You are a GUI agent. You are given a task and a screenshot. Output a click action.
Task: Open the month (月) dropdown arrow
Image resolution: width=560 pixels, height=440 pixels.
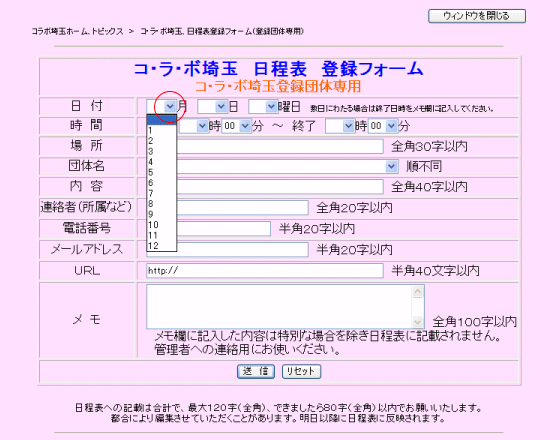click(170, 106)
